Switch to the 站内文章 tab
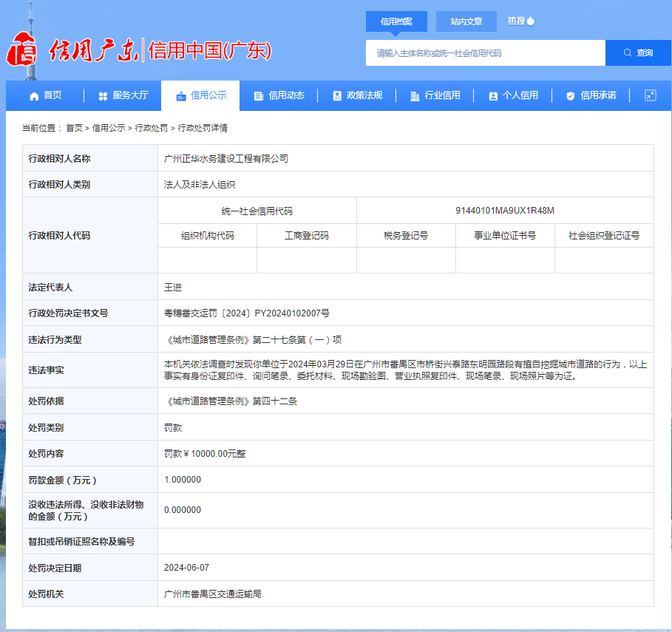Screen dimensions: 672x632 466,21
